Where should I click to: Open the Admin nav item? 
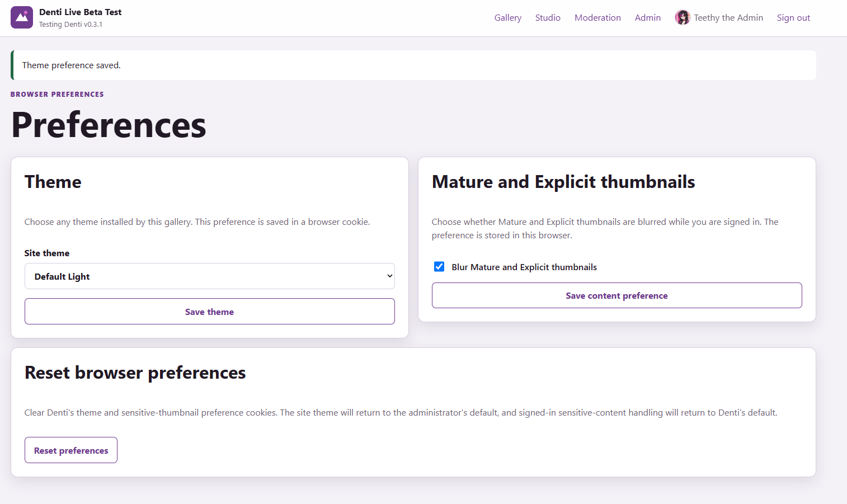click(648, 18)
